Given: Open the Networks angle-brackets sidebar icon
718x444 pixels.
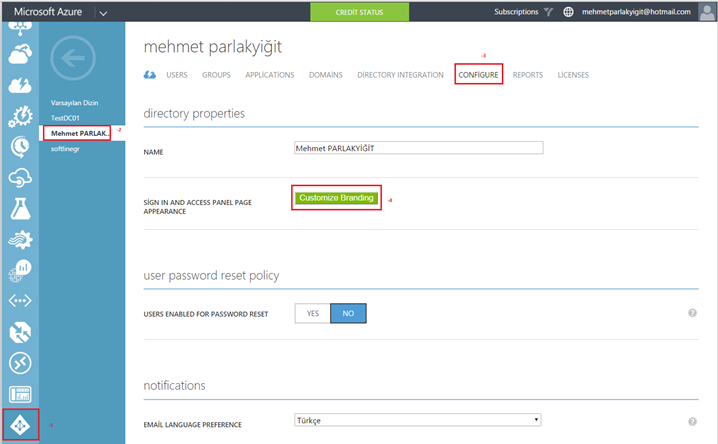Looking at the screenshot, I should [x=20, y=301].
